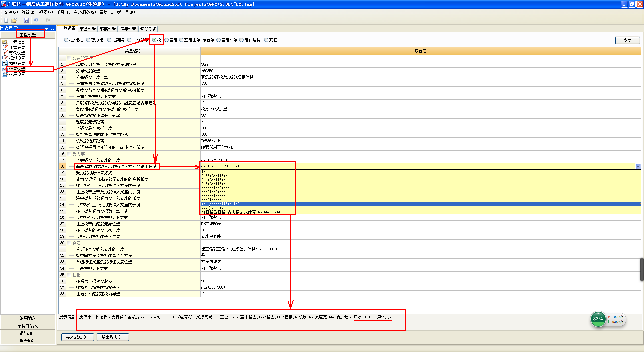Screen dimensions: 644x352
Task: Pin the 模块导航栏 panel
Action: coord(47,28)
